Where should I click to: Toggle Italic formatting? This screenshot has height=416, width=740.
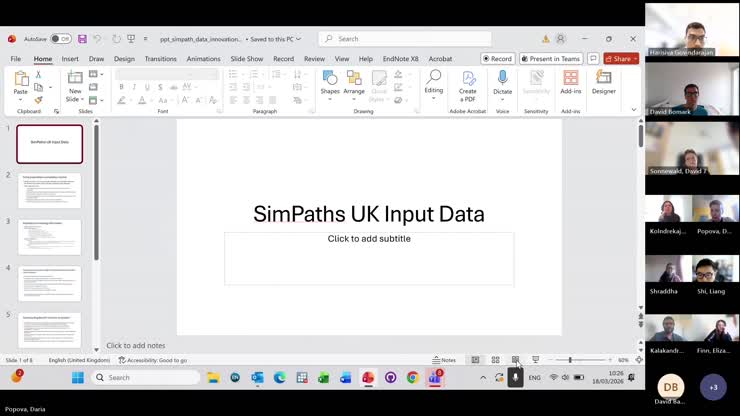point(134,87)
